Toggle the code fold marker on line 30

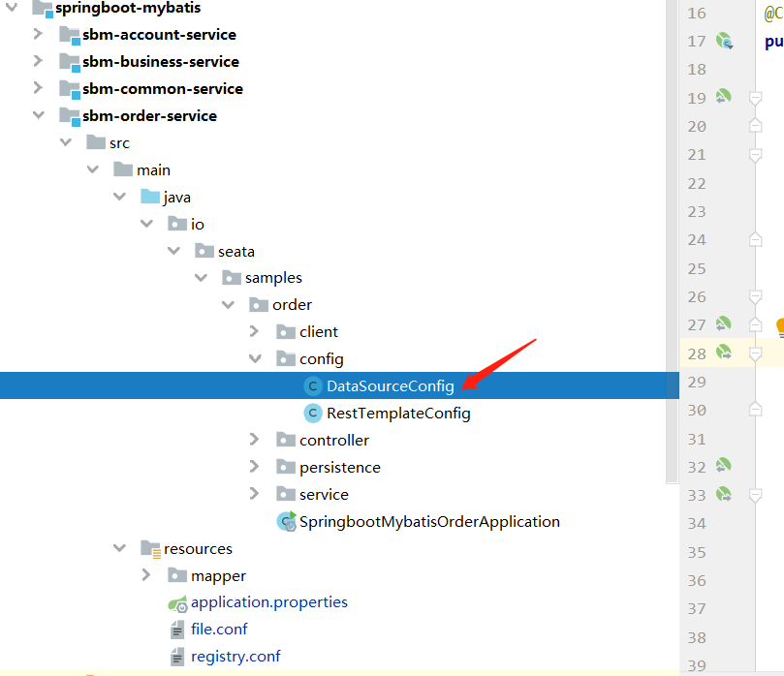point(756,410)
